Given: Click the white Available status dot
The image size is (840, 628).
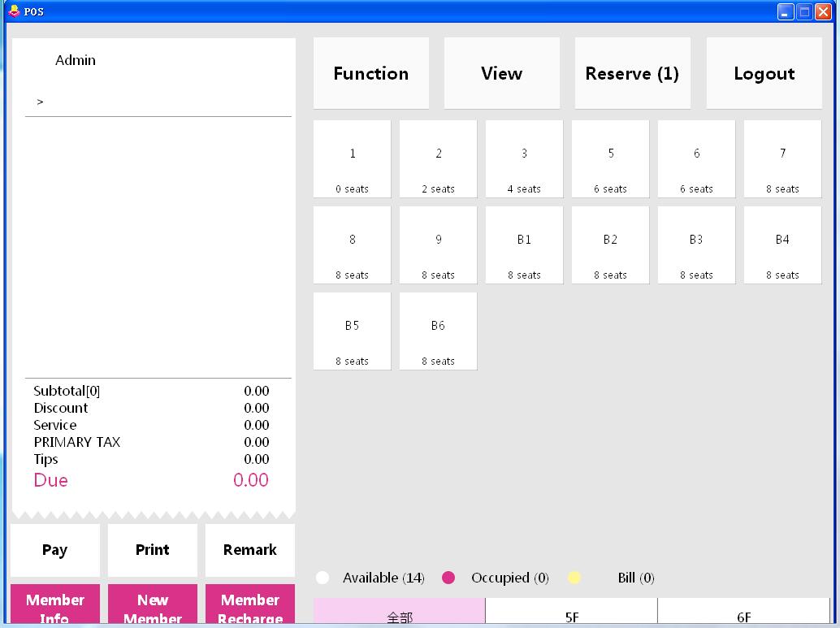Looking at the screenshot, I should click(323, 578).
